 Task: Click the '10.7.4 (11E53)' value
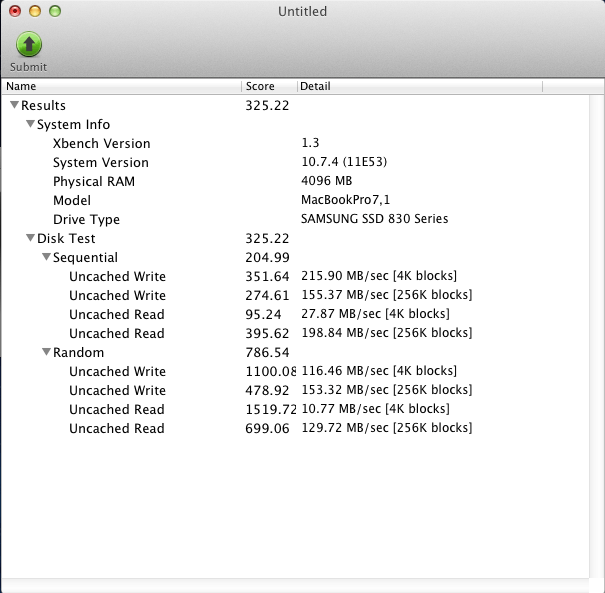pyautogui.click(x=344, y=162)
